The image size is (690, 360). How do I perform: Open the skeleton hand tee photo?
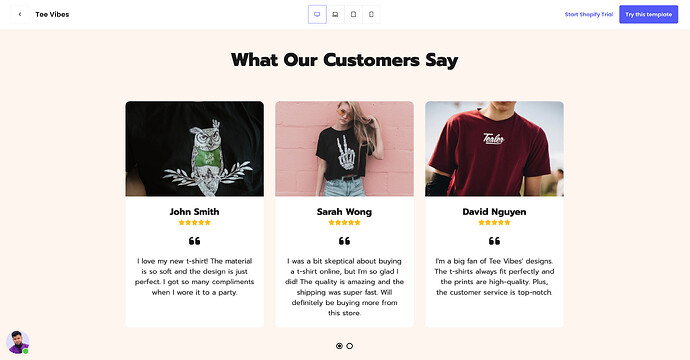tap(345, 149)
